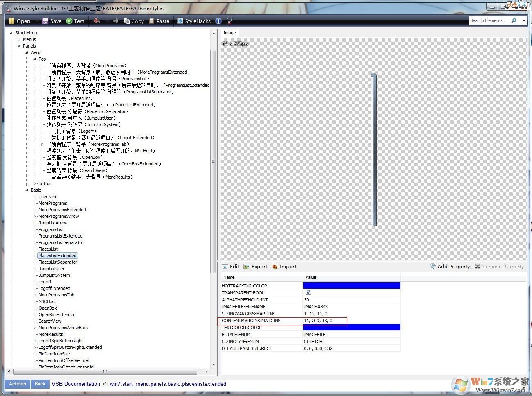Select the MorePrograms item in the Basic list
The height and width of the screenshot is (396, 532).
pyautogui.click(x=52, y=203)
